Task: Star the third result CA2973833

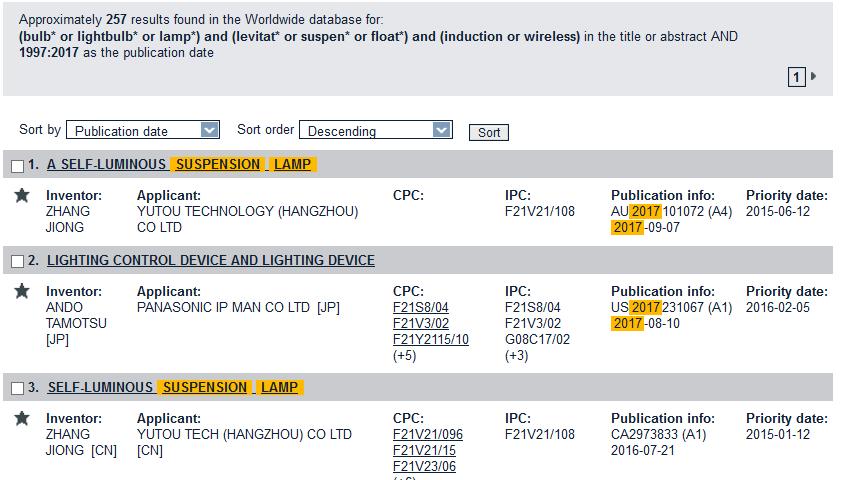Action: 22,418
